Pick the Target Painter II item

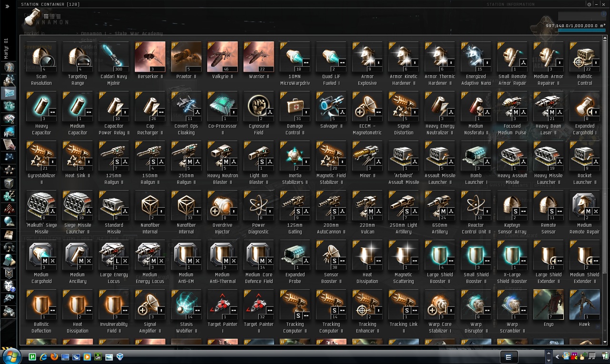coord(259,304)
